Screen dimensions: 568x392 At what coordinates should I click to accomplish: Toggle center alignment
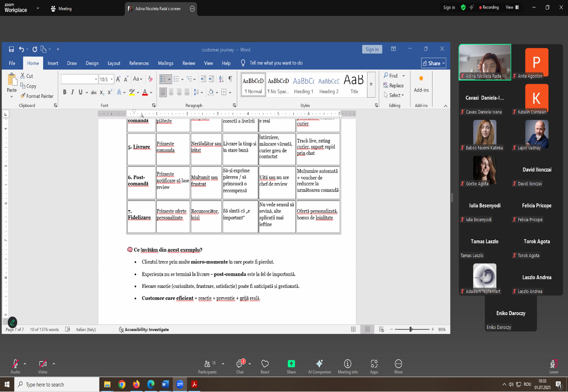171,92
